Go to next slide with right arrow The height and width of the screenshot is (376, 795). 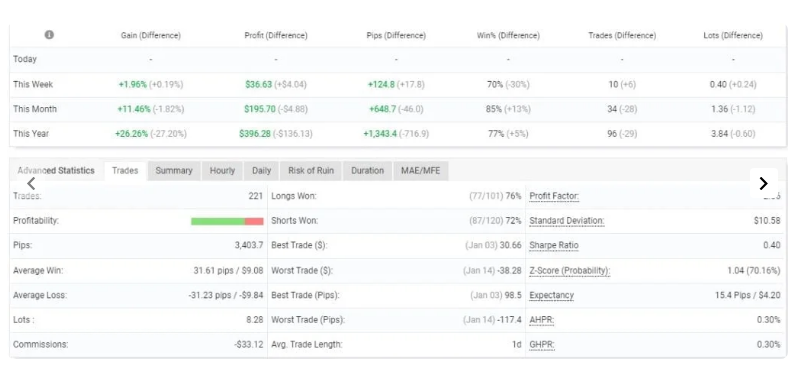(x=764, y=183)
